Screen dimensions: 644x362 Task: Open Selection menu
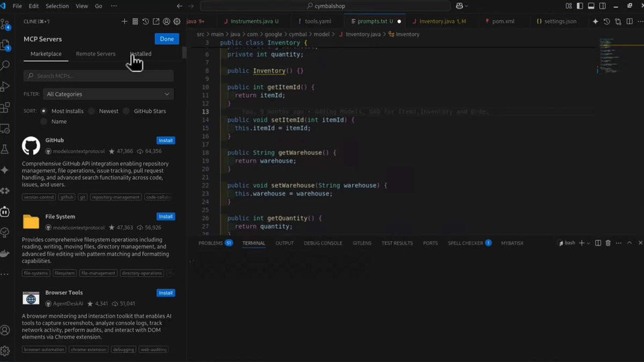point(57,6)
